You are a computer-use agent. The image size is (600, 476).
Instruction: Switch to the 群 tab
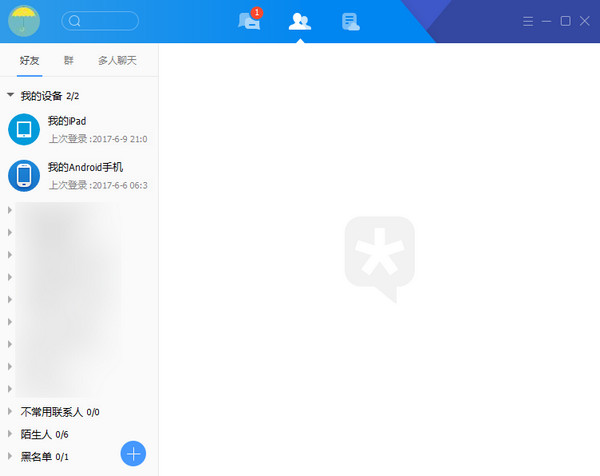69,61
